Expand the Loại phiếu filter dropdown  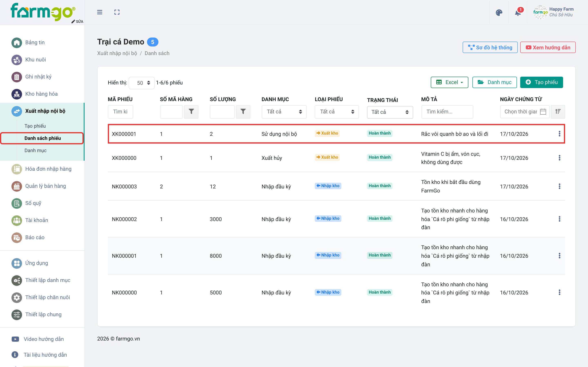click(336, 112)
